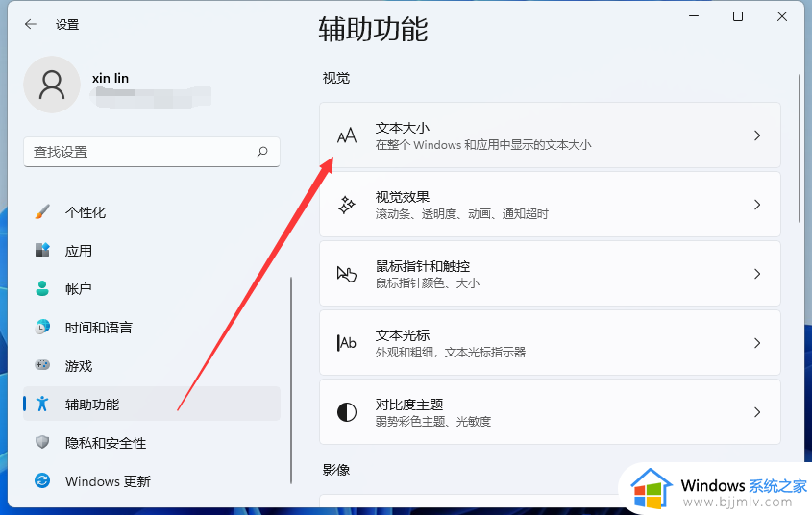Minimize the settings window

694,16
